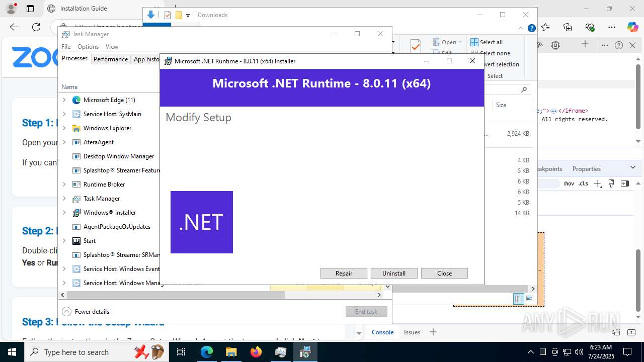
Task: Click the new folder icon in Explorer title bar
Action: (x=178, y=15)
